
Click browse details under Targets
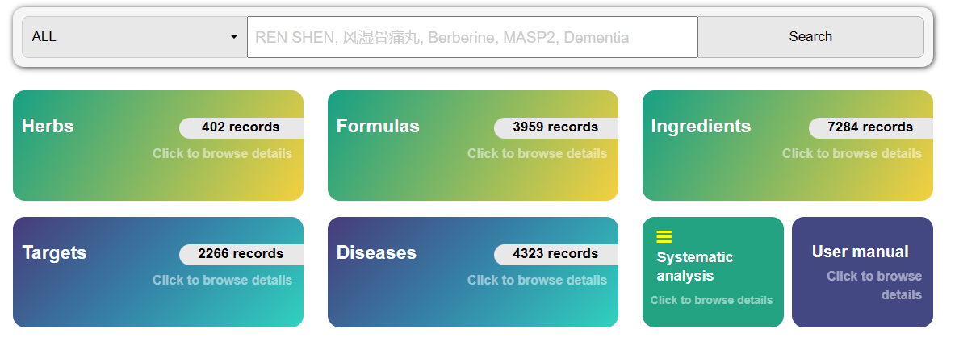coord(222,280)
